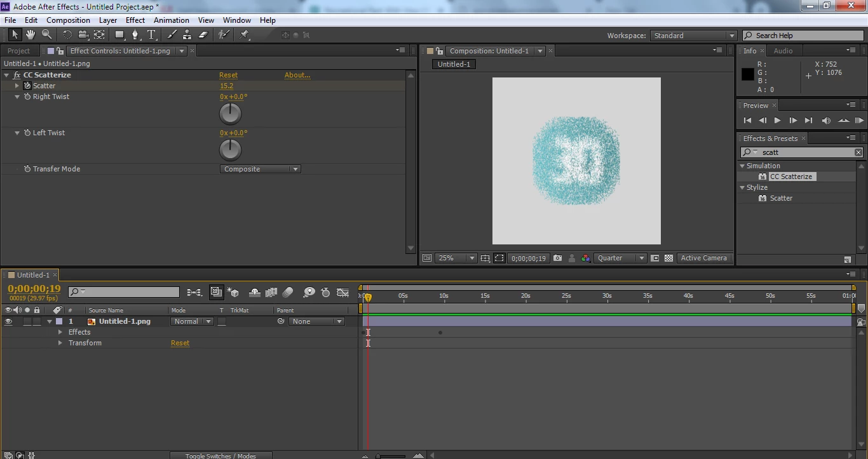The height and width of the screenshot is (459, 868).
Task: Select the Rotation tool
Action: (x=67, y=35)
